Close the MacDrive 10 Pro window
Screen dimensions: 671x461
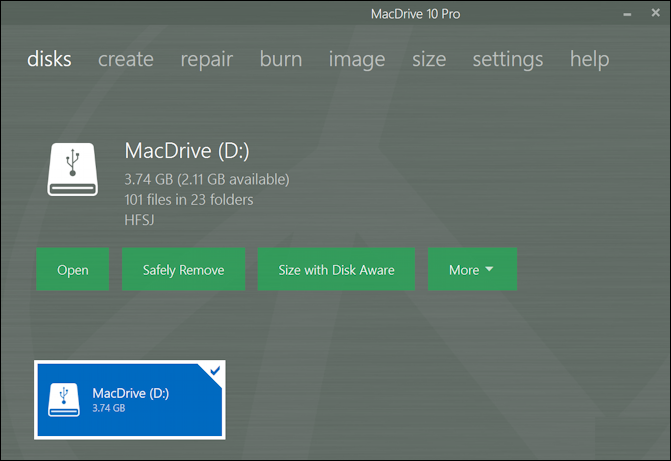pyautogui.click(x=656, y=13)
